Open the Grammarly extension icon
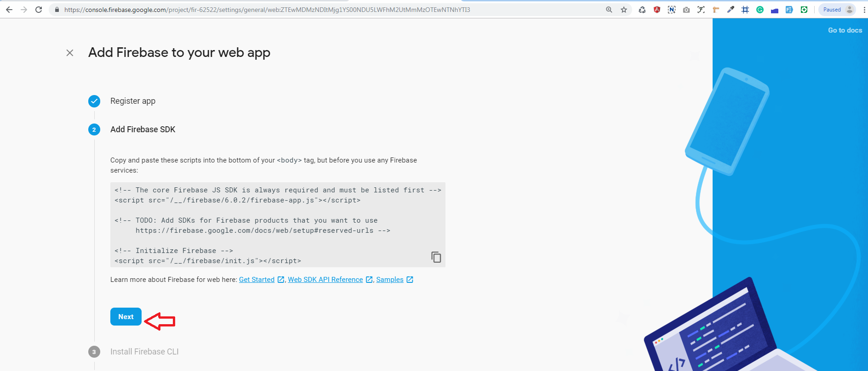 (760, 10)
